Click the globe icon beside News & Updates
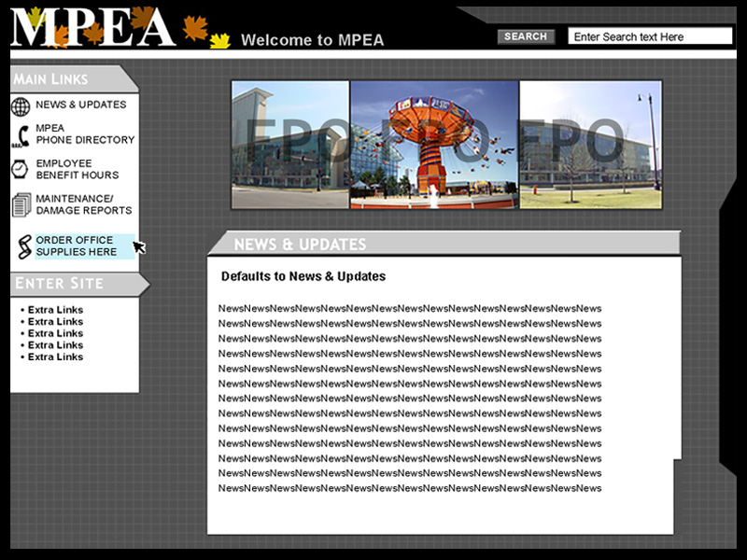The image size is (747, 560). [21, 106]
